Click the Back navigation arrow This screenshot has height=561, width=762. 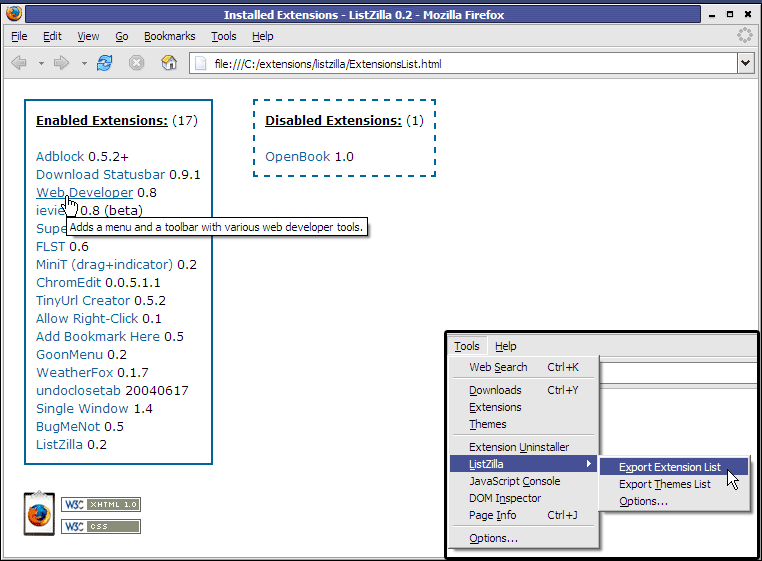tap(19, 63)
